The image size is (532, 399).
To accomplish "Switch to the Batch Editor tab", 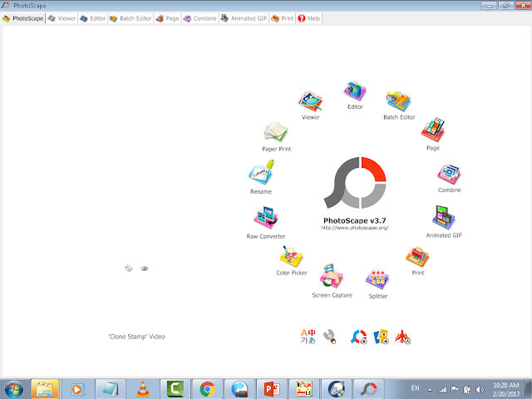I will [x=131, y=18].
